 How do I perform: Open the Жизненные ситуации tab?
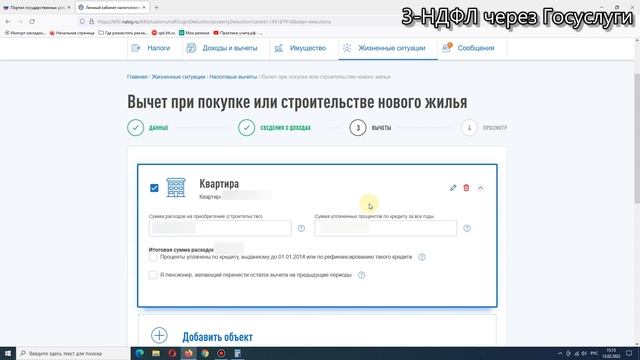click(388, 48)
